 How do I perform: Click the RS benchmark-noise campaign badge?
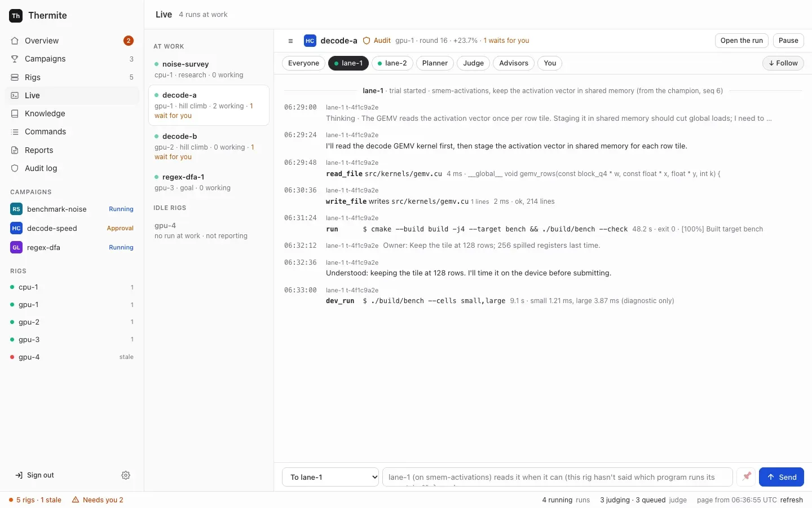(16, 209)
